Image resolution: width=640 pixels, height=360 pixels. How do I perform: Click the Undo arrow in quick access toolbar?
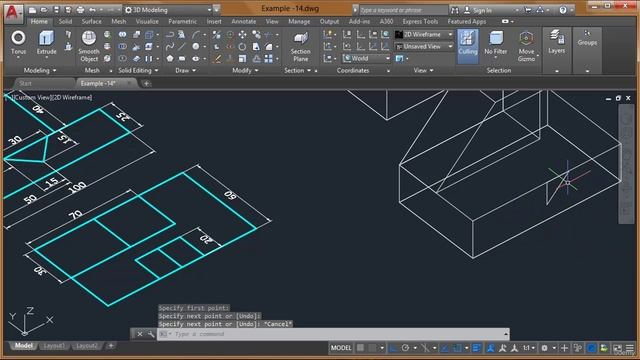(x=92, y=10)
